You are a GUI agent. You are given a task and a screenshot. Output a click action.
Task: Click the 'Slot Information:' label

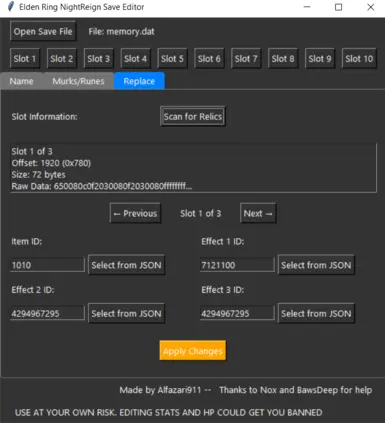44,117
